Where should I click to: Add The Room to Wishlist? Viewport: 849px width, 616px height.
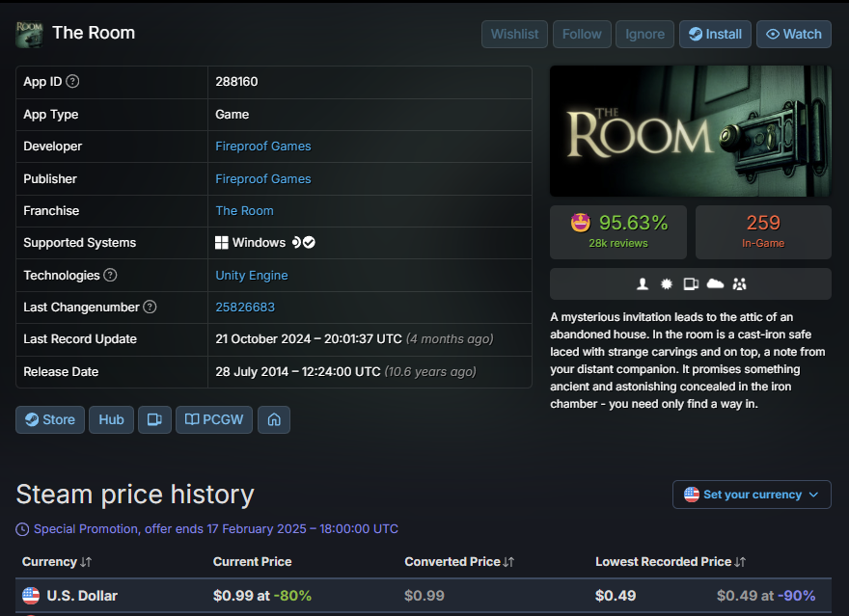tap(514, 34)
